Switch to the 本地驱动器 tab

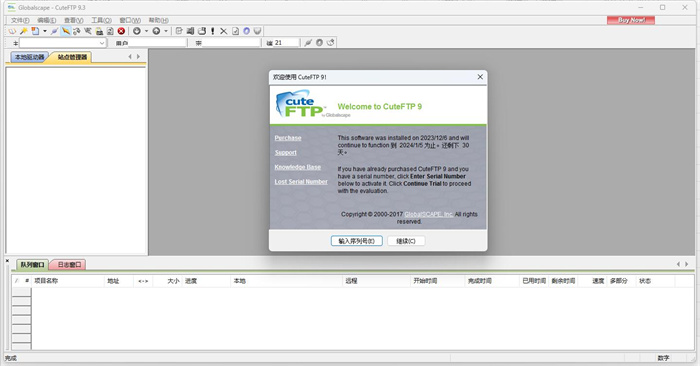[29, 57]
